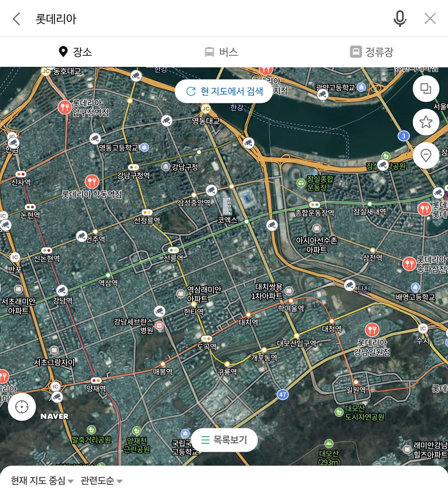The height and width of the screenshot is (495, 448).
Task: Tap 선릉역 station marker
Action: coord(174,250)
